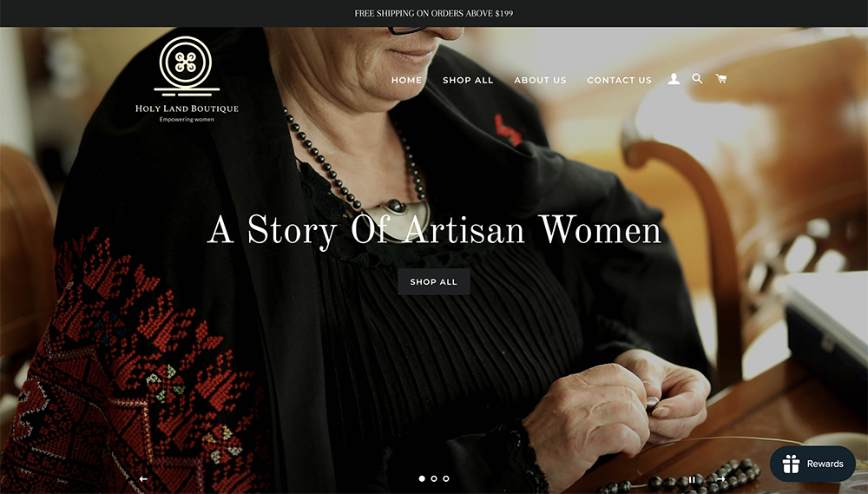Open Shop All in the navigation bar
The height and width of the screenshot is (494, 868).
click(468, 80)
